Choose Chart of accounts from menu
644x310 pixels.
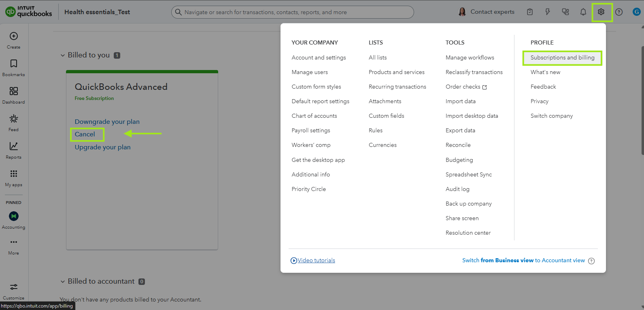click(314, 116)
